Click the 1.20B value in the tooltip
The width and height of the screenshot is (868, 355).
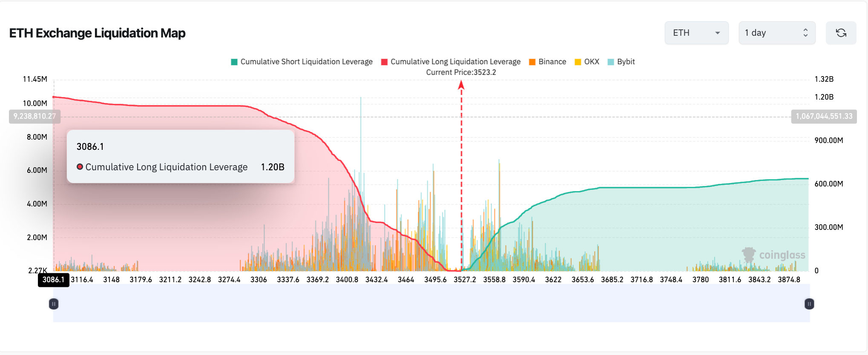click(x=273, y=167)
